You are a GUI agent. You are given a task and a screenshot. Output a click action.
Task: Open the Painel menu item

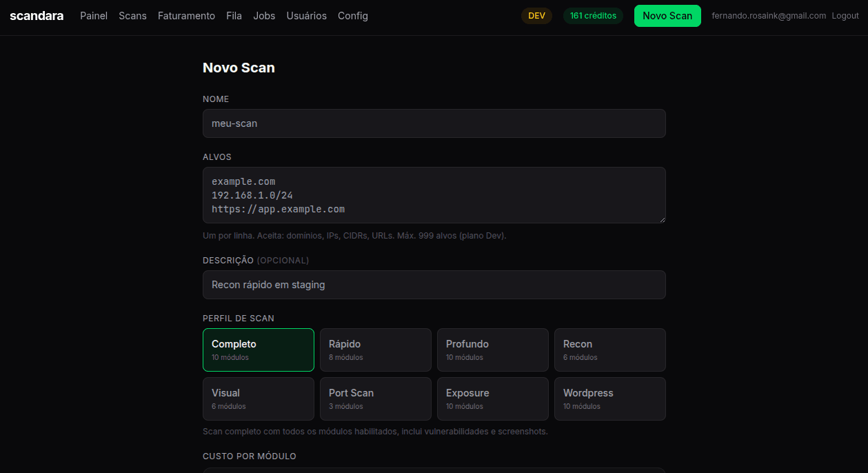coord(94,16)
